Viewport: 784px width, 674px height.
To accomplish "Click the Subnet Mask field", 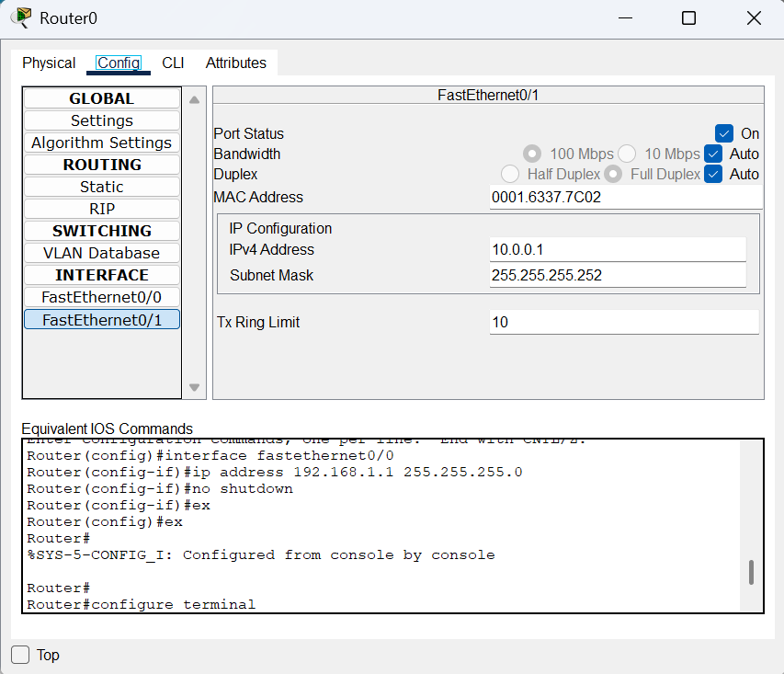I will pyautogui.click(x=617, y=275).
